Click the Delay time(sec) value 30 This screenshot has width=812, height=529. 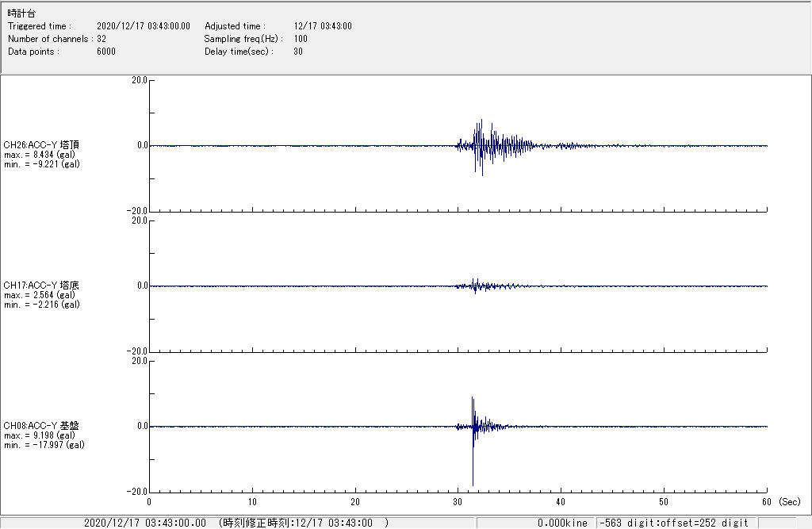tap(298, 52)
